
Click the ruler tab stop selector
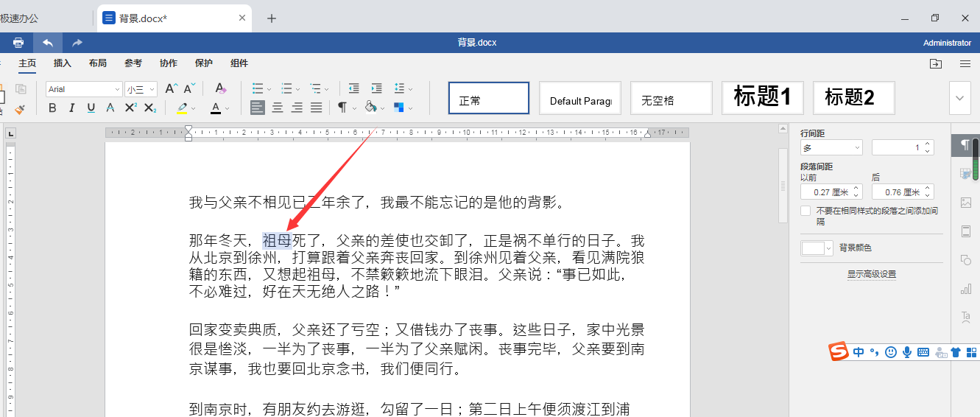[x=10, y=134]
